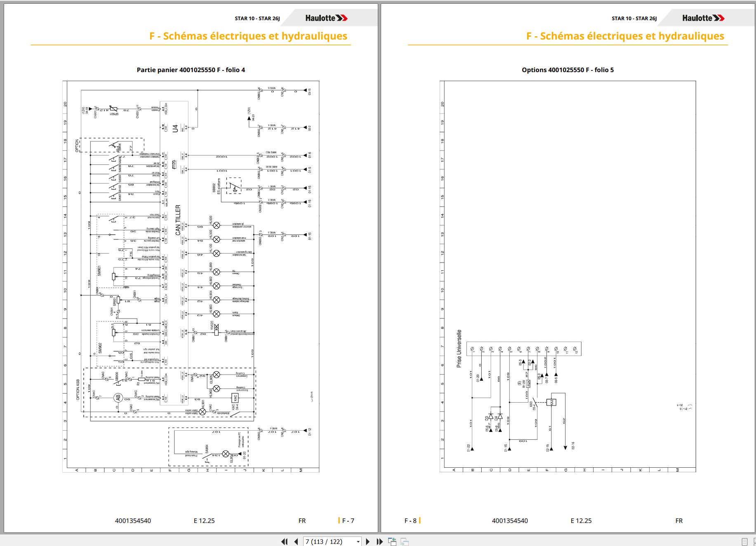
Task: Click the 'AB' circle symbol in schematic
Action: pyautogui.click(x=118, y=398)
